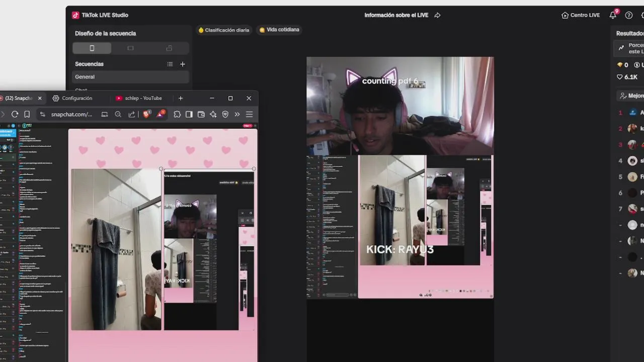This screenshot has width=644, height=362.
Task: Select the General sequence
Action: [131, 77]
